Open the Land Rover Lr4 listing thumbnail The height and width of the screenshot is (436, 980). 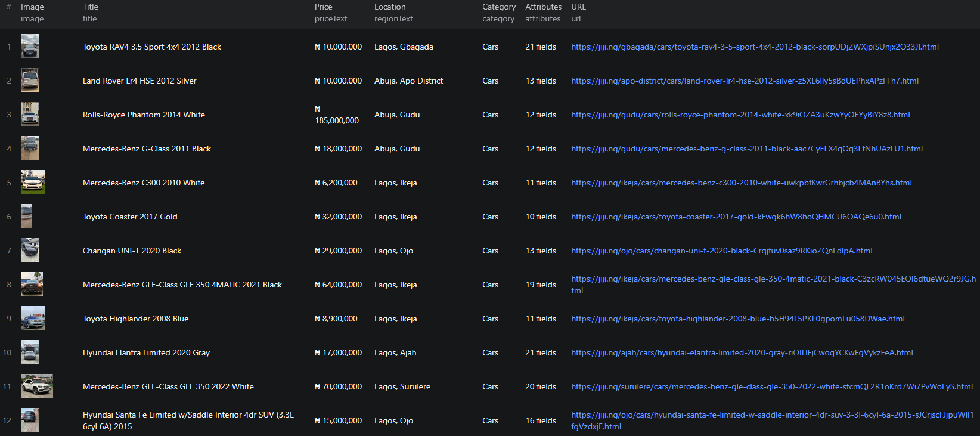(30, 80)
